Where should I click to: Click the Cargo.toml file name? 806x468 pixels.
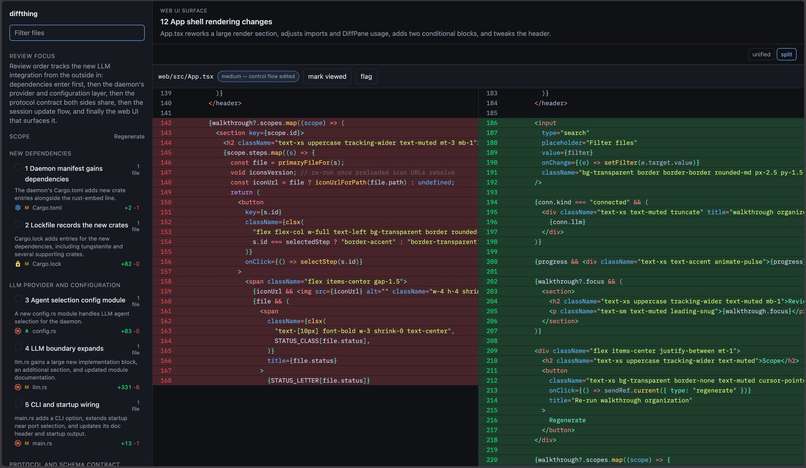(x=47, y=208)
